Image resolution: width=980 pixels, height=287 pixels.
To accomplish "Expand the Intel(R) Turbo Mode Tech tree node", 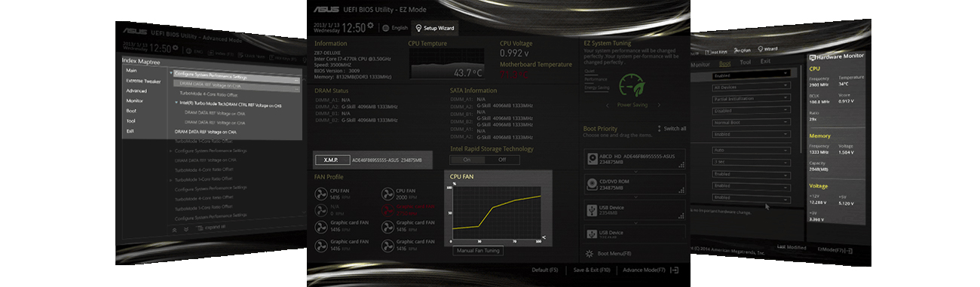I will click(176, 103).
